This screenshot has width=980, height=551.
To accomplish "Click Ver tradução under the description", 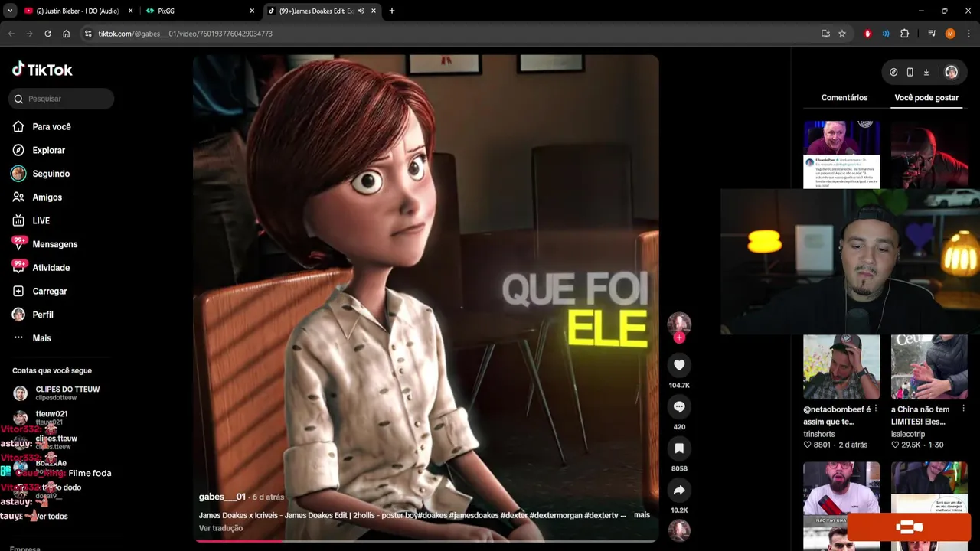I will (220, 528).
